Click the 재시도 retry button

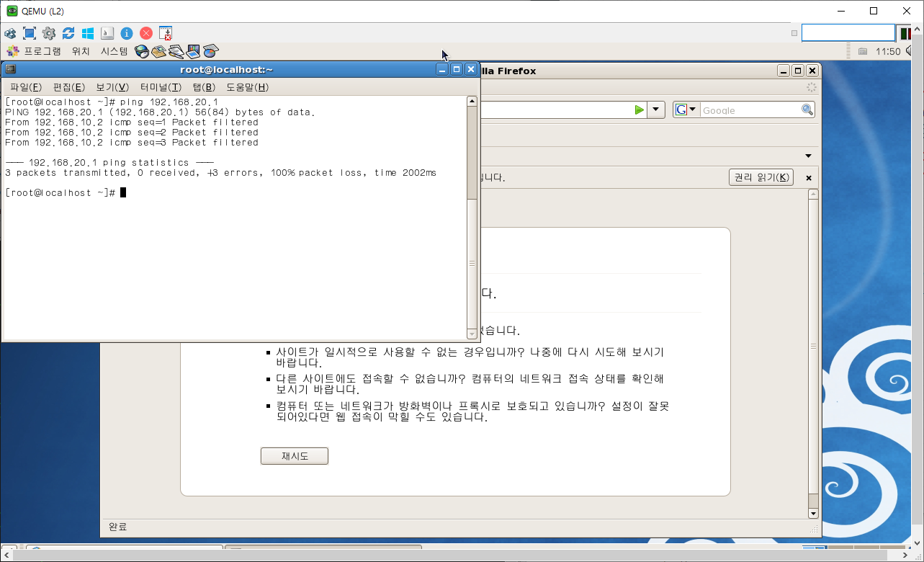point(294,456)
